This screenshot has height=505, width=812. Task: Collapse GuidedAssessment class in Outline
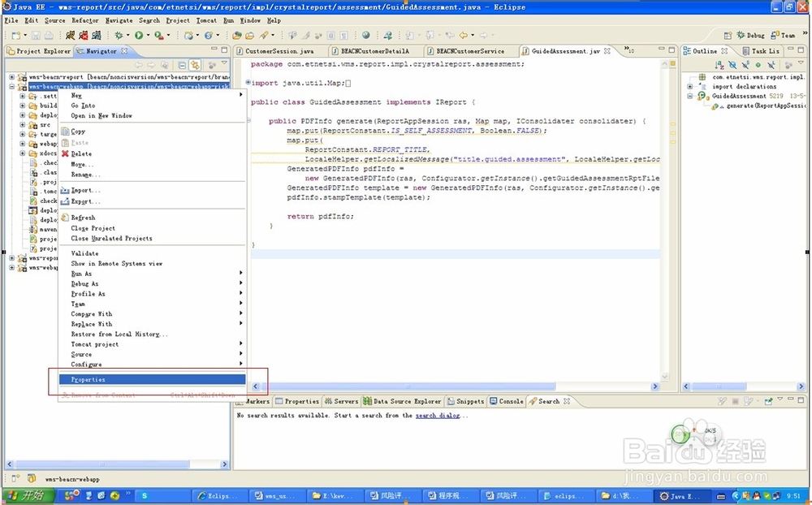click(689, 96)
